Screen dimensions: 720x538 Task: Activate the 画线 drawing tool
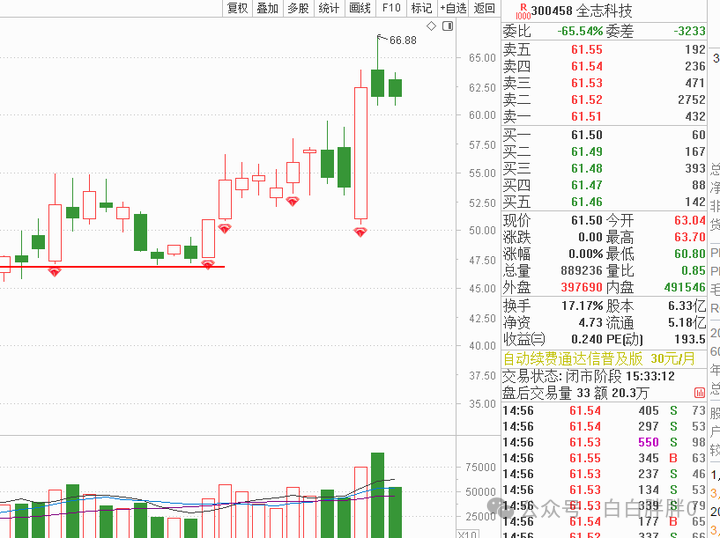tap(360, 8)
